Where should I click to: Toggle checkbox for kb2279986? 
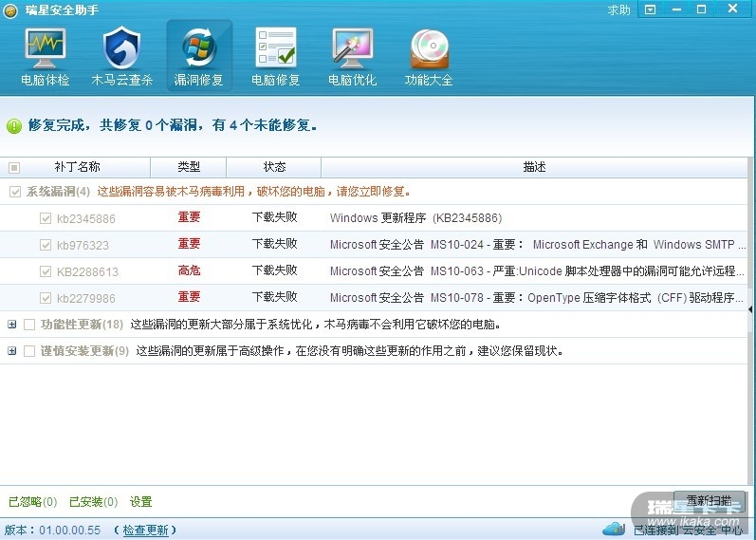(x=46, y=298)
